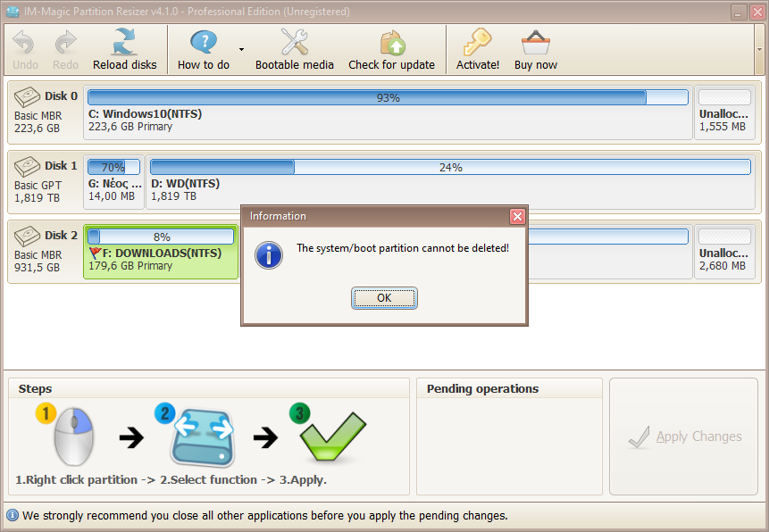Click the Activate! key icon
Image resolution: width=769 pixels, height=532 pixels.
[477, 42]
